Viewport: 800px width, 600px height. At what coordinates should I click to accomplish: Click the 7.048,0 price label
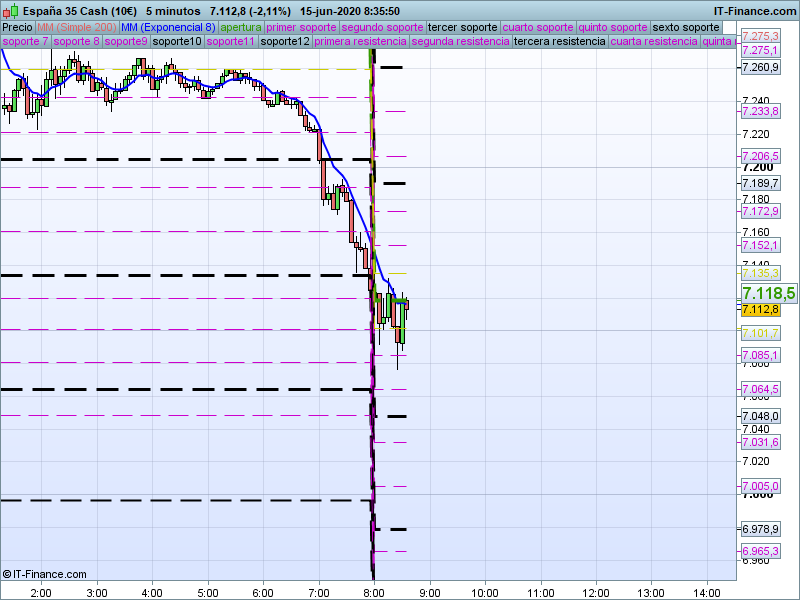tap(760, 416)
